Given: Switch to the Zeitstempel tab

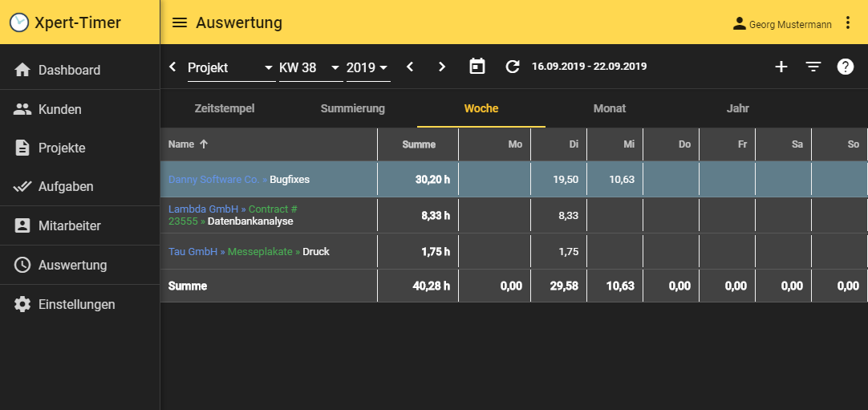Looking at the screenshot, I should [225, 108].
